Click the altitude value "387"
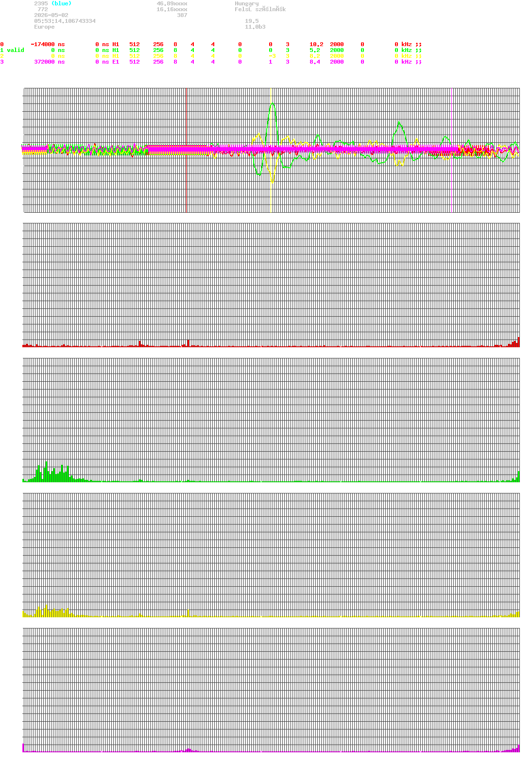The width and height of the screenshot is (532, 763). [x=182, y=15]
